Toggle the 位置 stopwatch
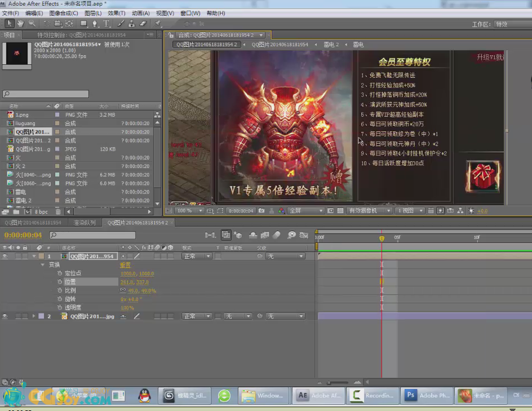Viewport: 532px width, 411px height. coord(60,282)
